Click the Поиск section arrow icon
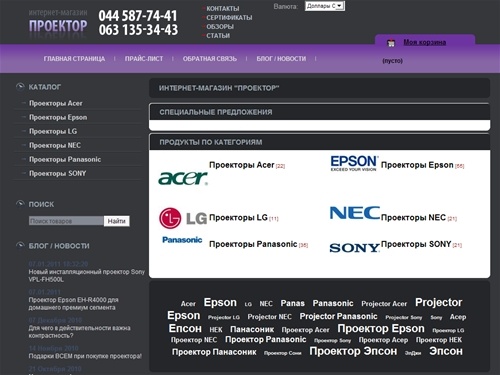This screenshot has width=500, height=375. point(20,204)
